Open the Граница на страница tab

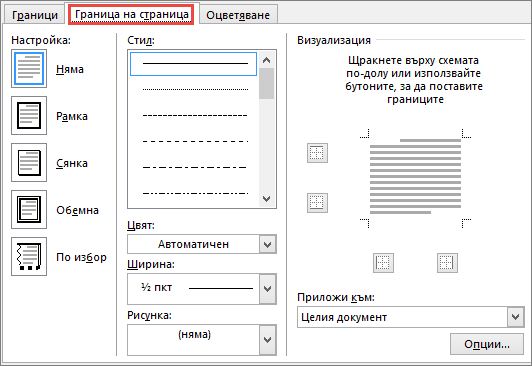[131, 15]
